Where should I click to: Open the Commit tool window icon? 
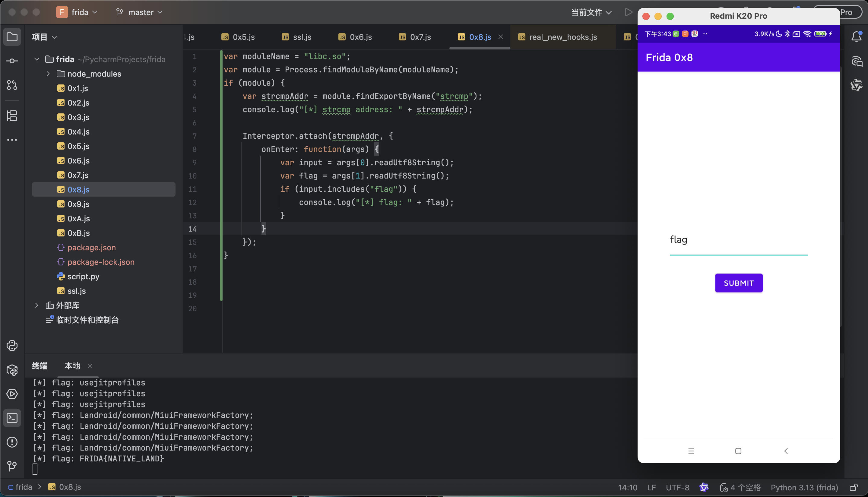[x=12, y=61]
